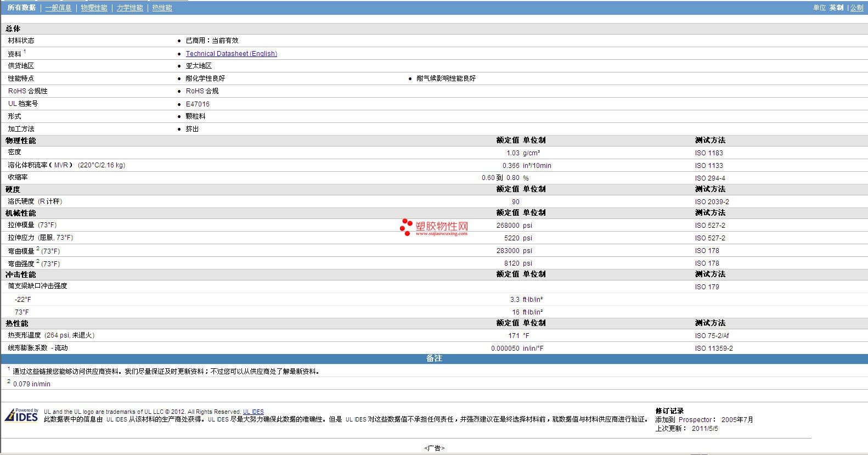This screenshot has height=455, width=868.
Task: Select the heat deflection temperature value 171
Action: (514, 336)
